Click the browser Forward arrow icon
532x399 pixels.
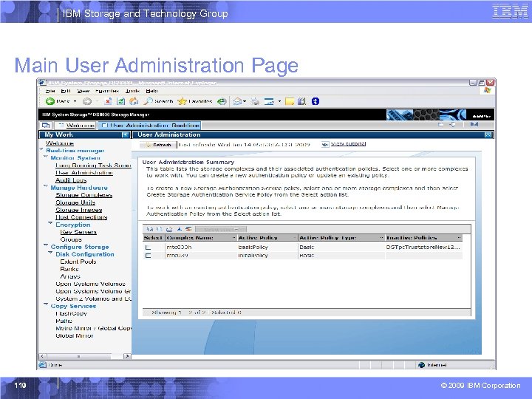(x=87, y=101)
